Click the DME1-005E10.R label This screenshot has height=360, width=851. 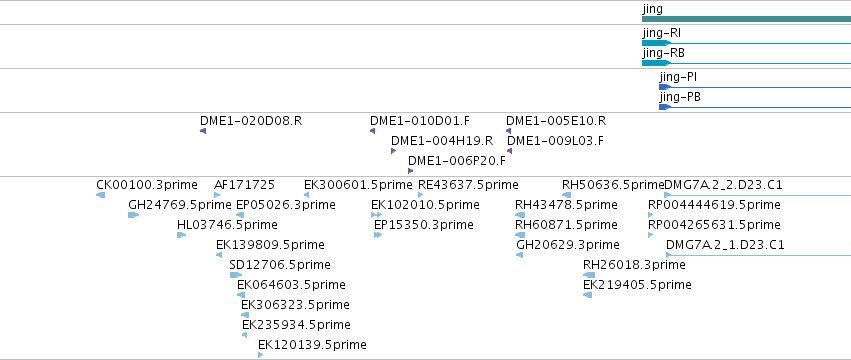coord(556,121)
